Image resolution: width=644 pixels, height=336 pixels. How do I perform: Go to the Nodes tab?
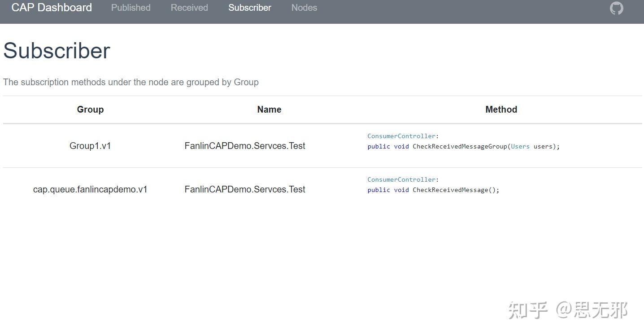coord(304,8)
